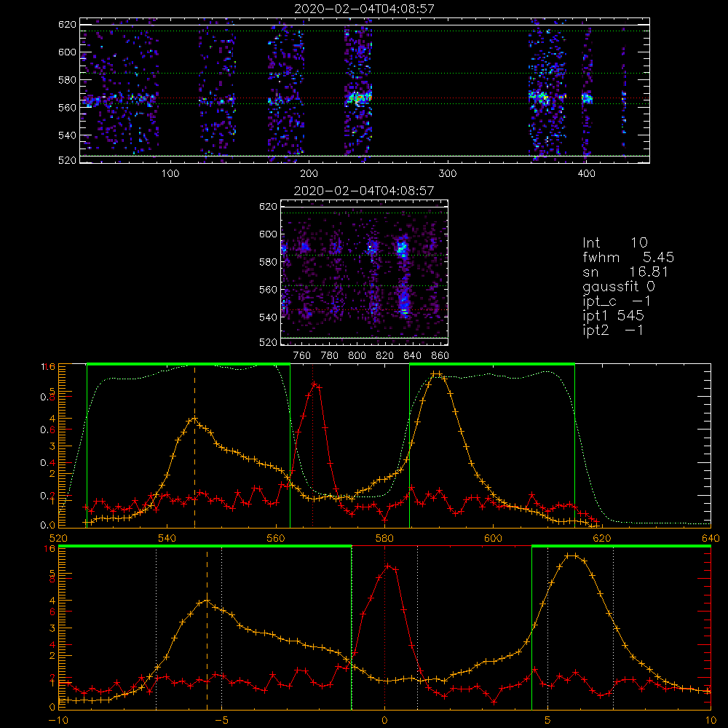728x728 pixels.
Task: Click x-axis label 800 under middle image
Action: tap(357, 356)
